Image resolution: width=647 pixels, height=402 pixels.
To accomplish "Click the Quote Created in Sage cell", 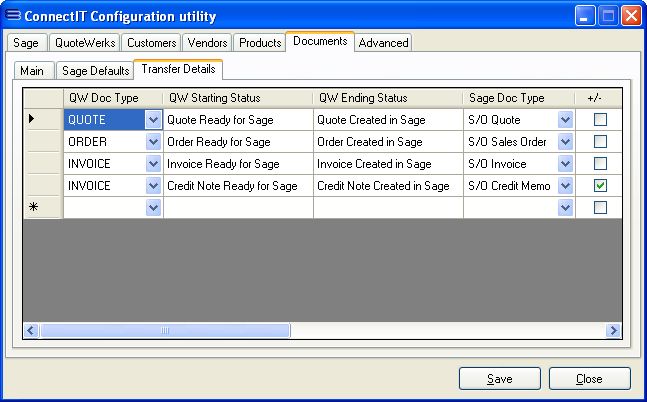I will 388,120.
